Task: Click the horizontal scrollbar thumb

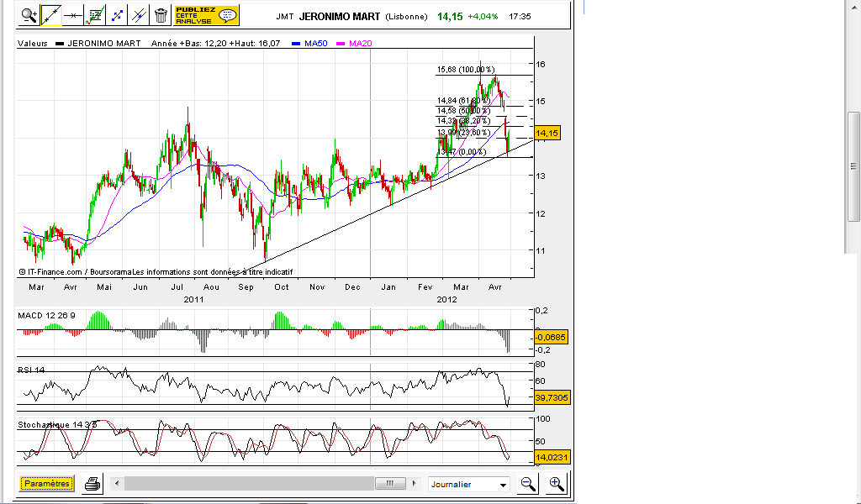Action: (x=390, y=484)
